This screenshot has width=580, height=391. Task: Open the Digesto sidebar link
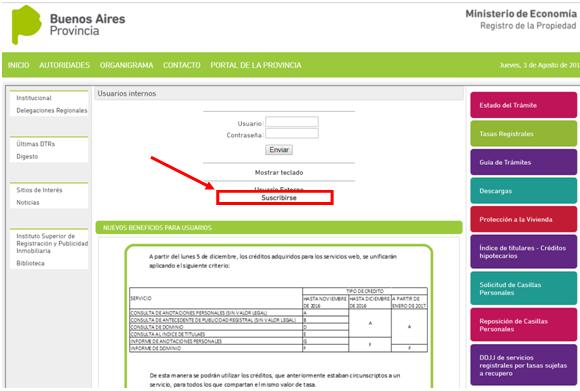click(27, 156)
